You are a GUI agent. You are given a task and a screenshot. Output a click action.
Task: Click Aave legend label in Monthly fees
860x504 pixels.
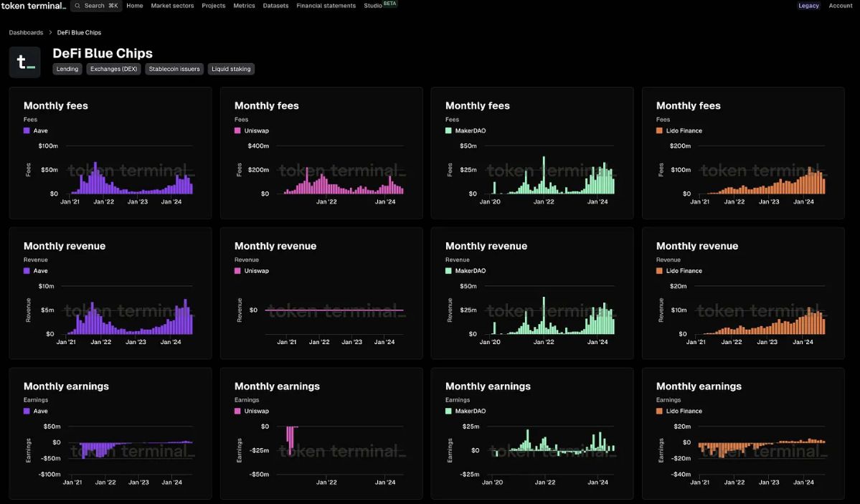[41, 130]
